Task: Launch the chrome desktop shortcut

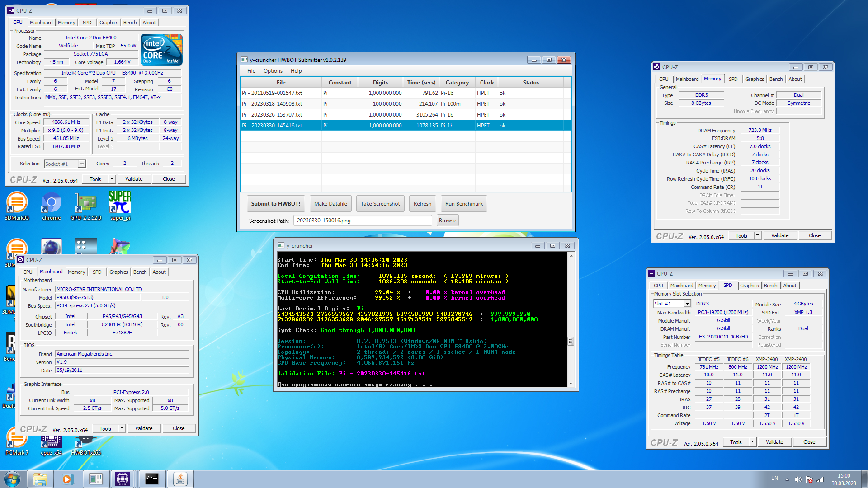Action: coord(51,206)
